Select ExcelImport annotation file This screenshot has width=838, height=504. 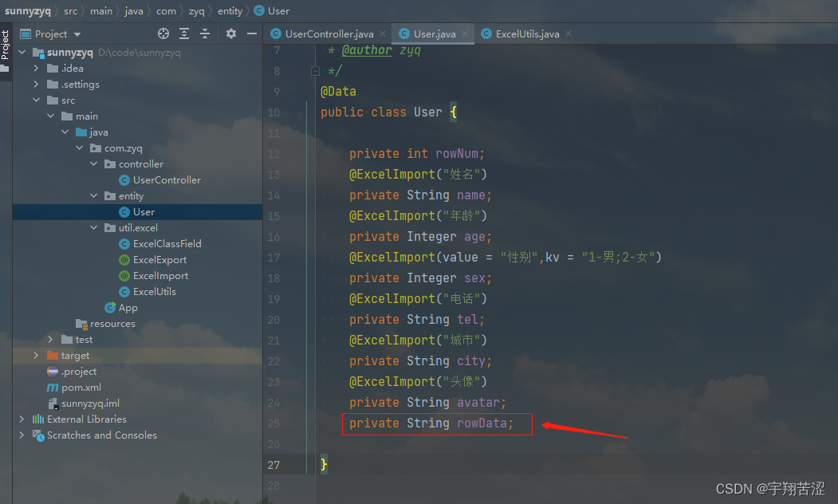(x=160, y=276)
